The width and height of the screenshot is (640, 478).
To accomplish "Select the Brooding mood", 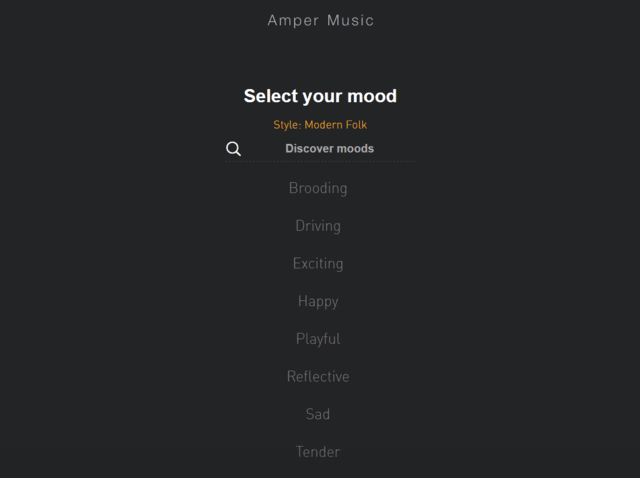I will pyautogui.click(x=318, y=188).
